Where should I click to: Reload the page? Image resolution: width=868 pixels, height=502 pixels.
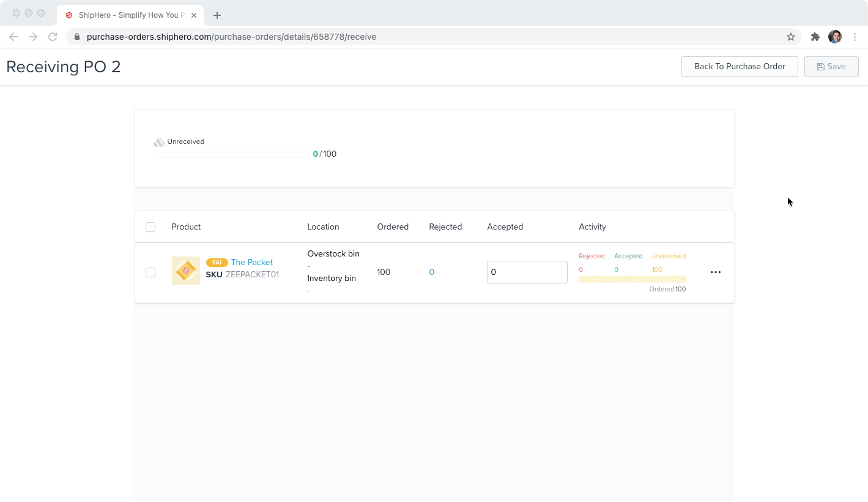click(x=53, y=37)
